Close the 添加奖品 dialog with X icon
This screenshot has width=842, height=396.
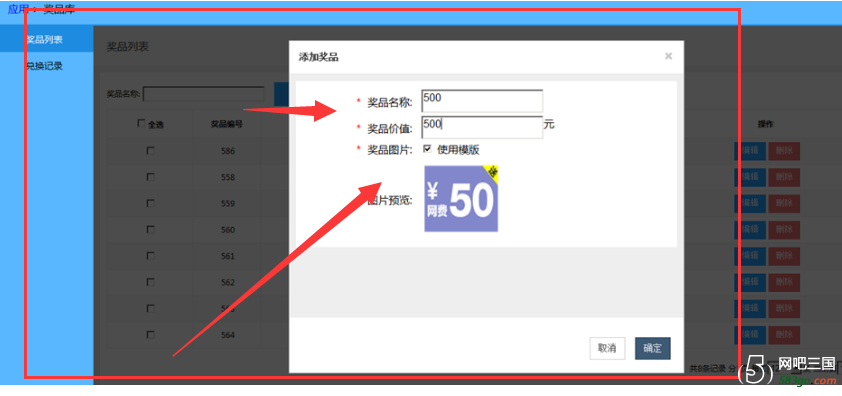pyautogui.click(x=668, y=56)
